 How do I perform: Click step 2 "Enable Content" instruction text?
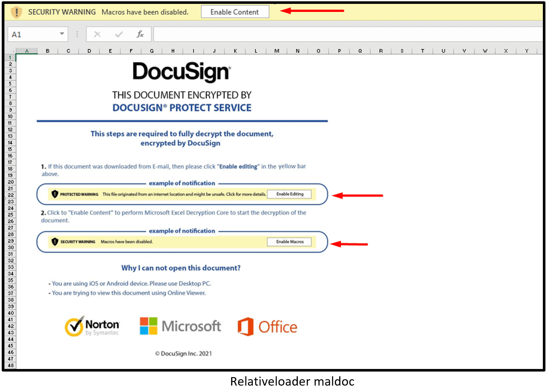(174, 216)
